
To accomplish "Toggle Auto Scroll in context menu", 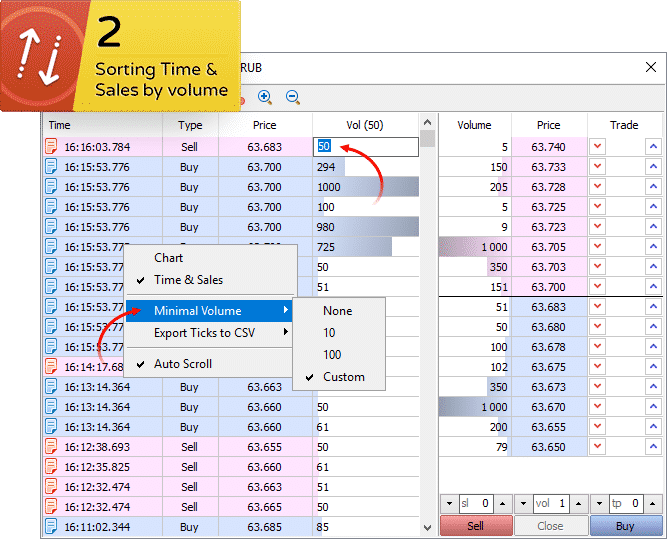I will 182,364.
